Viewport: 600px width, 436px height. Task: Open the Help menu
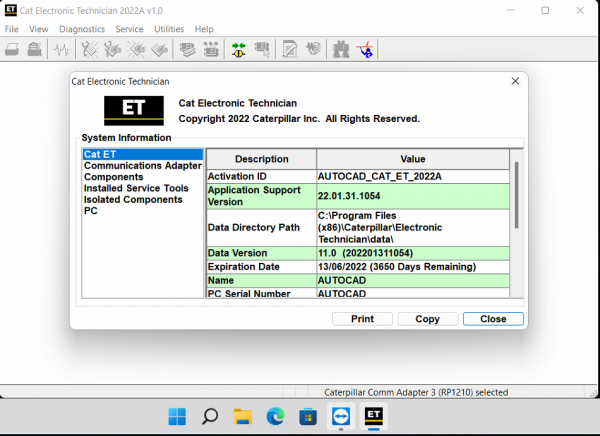coord(204,29)
